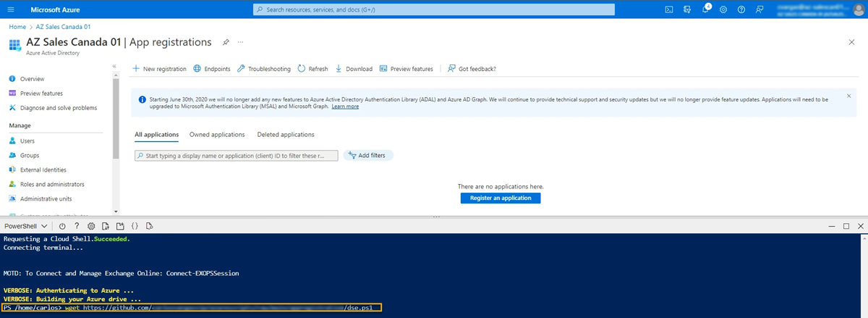Open the Learn more link in banner
The image size is (868, 318).
(x=345, y=106)
